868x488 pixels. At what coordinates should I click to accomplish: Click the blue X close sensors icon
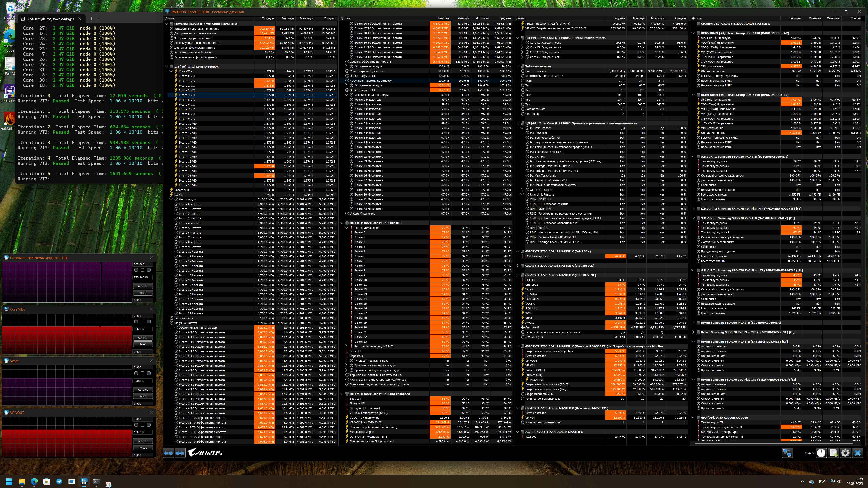click(x=858, y=453)
